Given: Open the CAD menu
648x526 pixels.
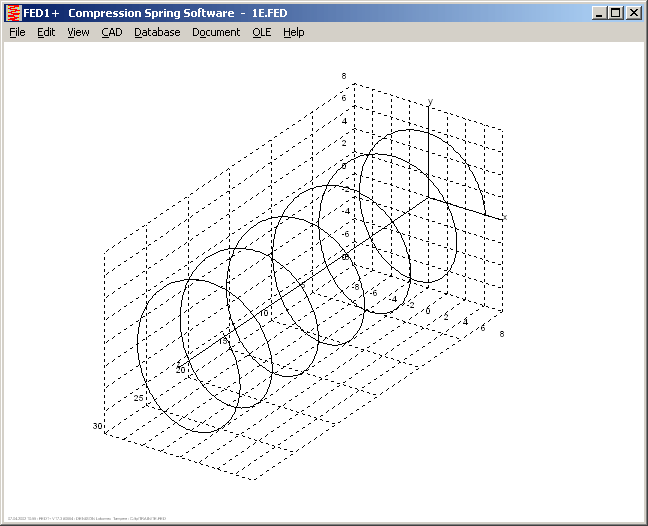Looking at the screenshot, I should click(x=111, y=32).
